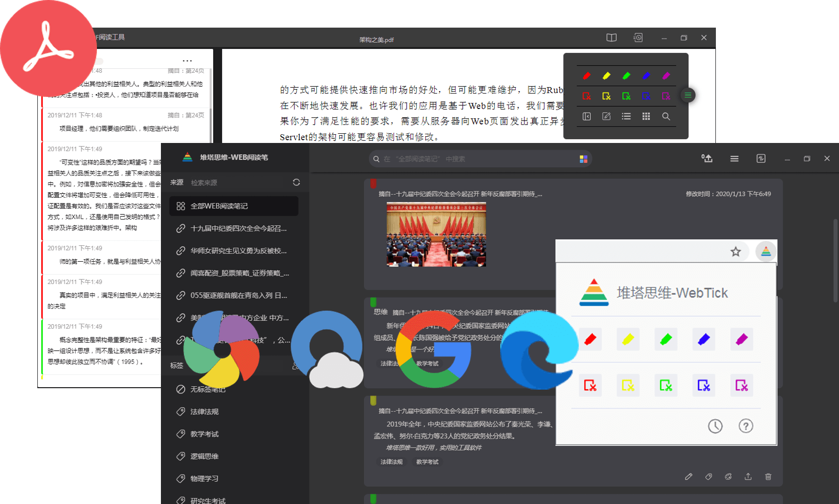The image size is (839, 504).
Task: Add a tag to the note with the tag icon
Action: (x=709, y=477)
